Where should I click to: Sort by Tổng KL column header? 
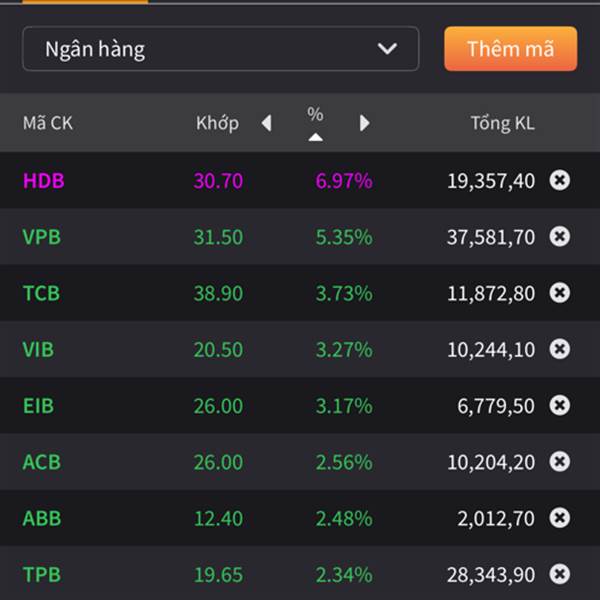click(502, 124)
